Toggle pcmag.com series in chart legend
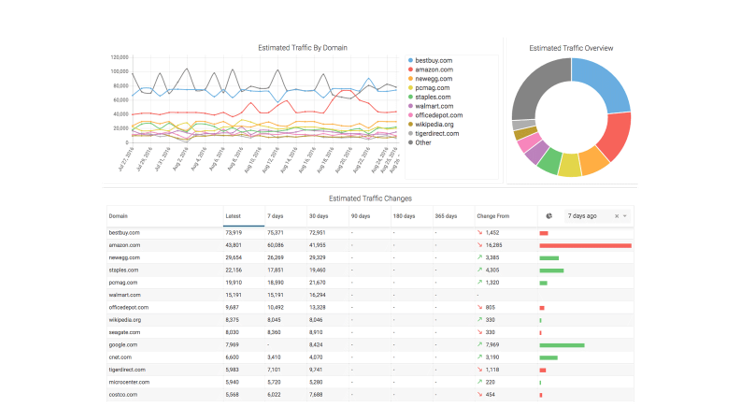 [x=429, y=88]
